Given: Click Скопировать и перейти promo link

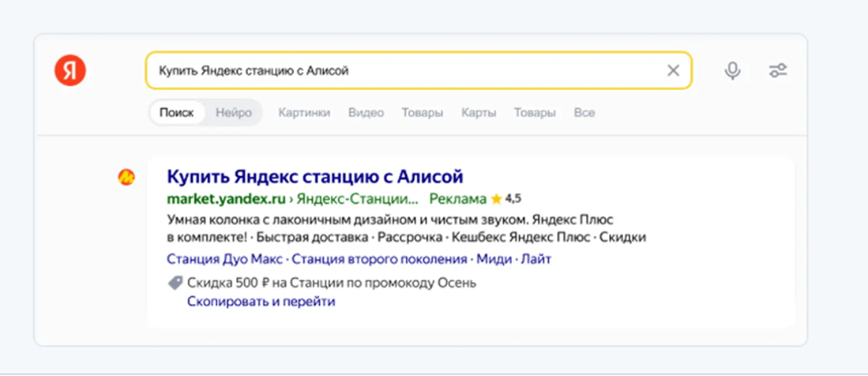Looking at the screenshot, I should pyautogui.click(x=261, y=302).
